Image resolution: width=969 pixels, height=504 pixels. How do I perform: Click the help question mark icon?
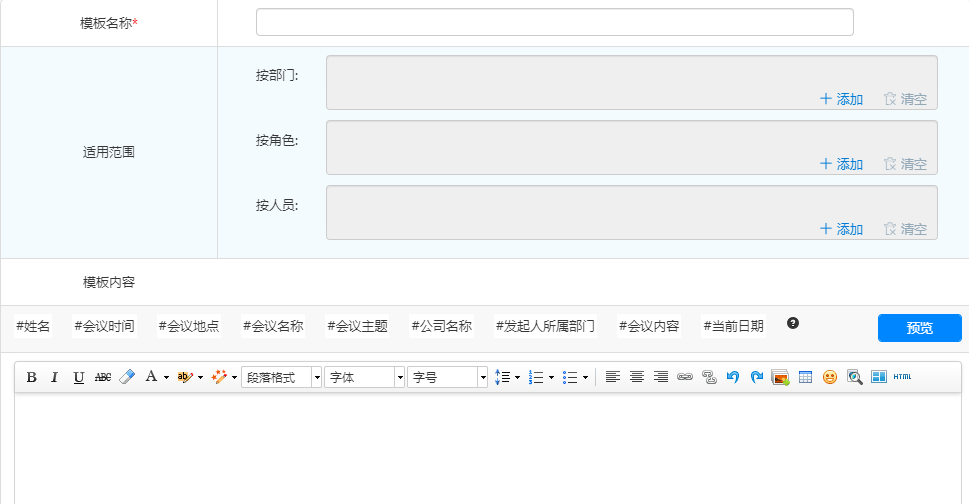click(x=793, y=323)
